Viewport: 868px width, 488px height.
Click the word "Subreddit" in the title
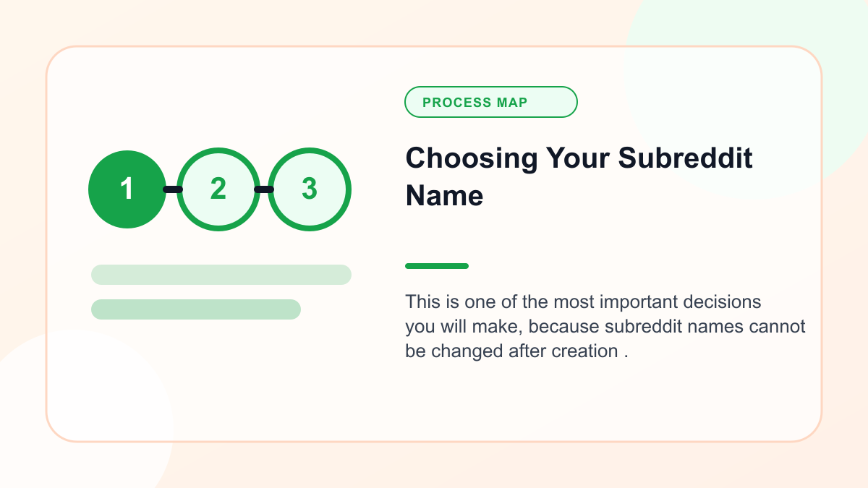pos(685,158)
